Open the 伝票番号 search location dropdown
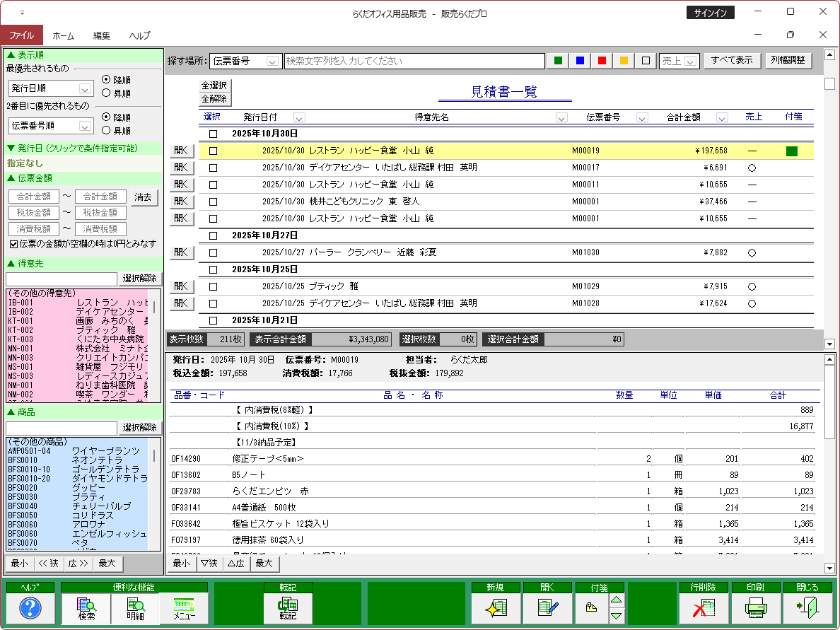The height and width of the screenshot is (630, 840). (x=274, y=62)
